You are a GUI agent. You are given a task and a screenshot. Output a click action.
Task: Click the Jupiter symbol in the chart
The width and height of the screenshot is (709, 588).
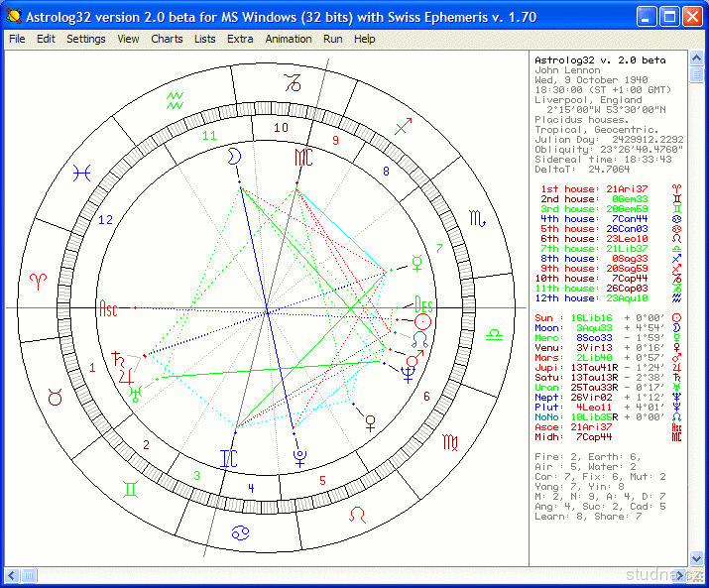click(x=126, y=377)
